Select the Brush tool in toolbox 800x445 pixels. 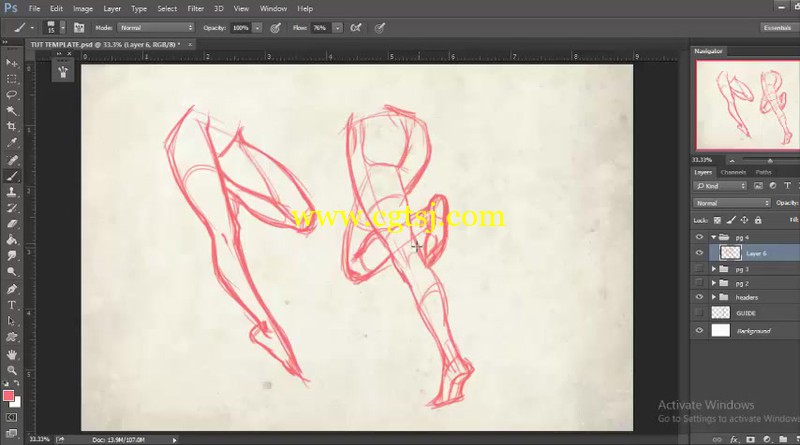tap(11, 176)
